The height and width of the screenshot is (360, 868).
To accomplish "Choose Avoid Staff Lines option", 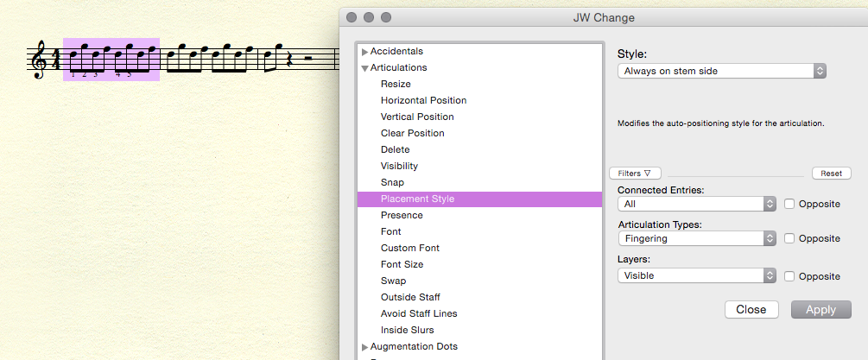I will click(x=419, y=313).
